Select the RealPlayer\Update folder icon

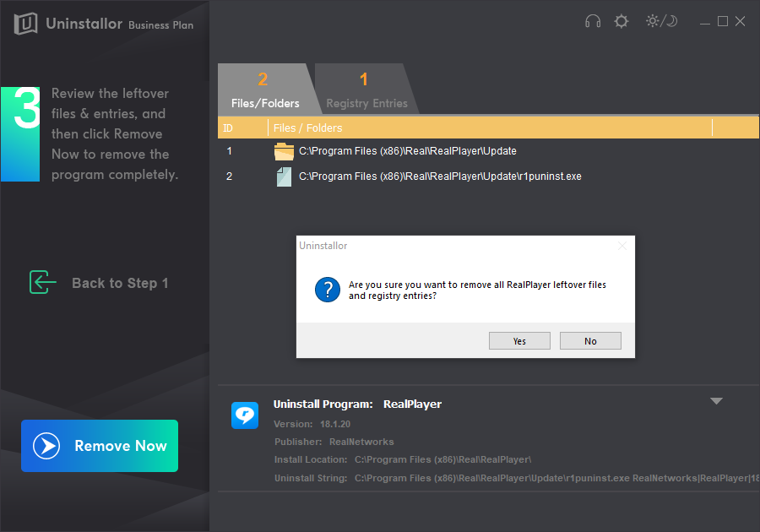tap(284, 151)
